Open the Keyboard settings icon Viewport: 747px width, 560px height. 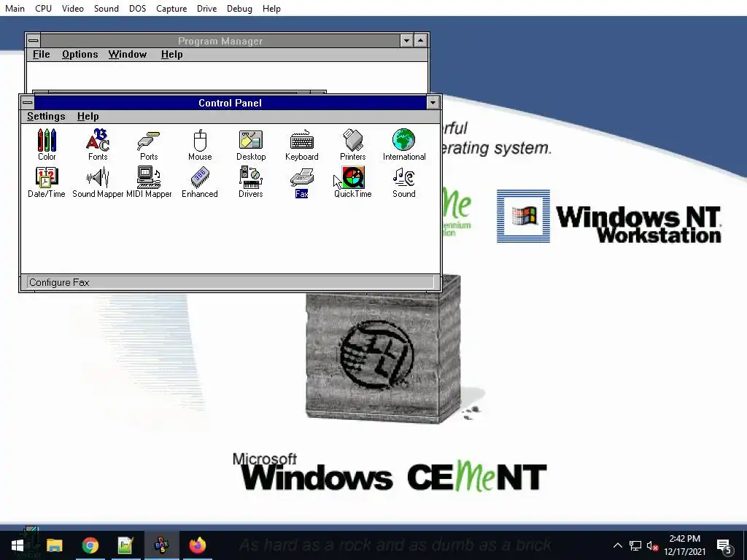click(x=301, y=144)
